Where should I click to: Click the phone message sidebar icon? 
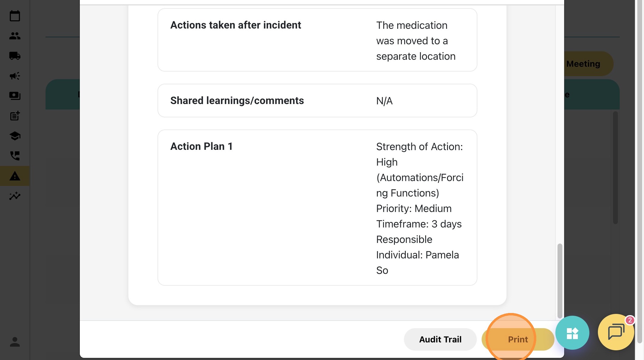click(x=15, y=156)
